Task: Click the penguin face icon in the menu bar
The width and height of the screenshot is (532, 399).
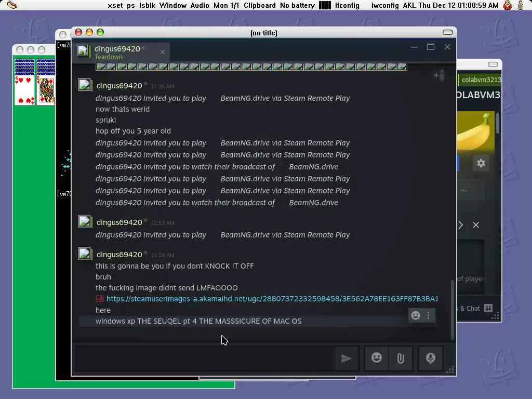Action: pos(507,5)
